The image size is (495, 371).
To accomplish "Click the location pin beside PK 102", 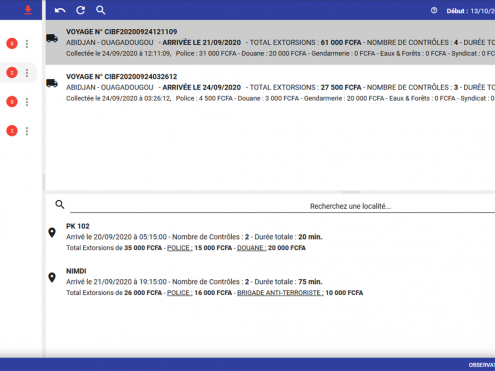I will click(x=52, y=232).
